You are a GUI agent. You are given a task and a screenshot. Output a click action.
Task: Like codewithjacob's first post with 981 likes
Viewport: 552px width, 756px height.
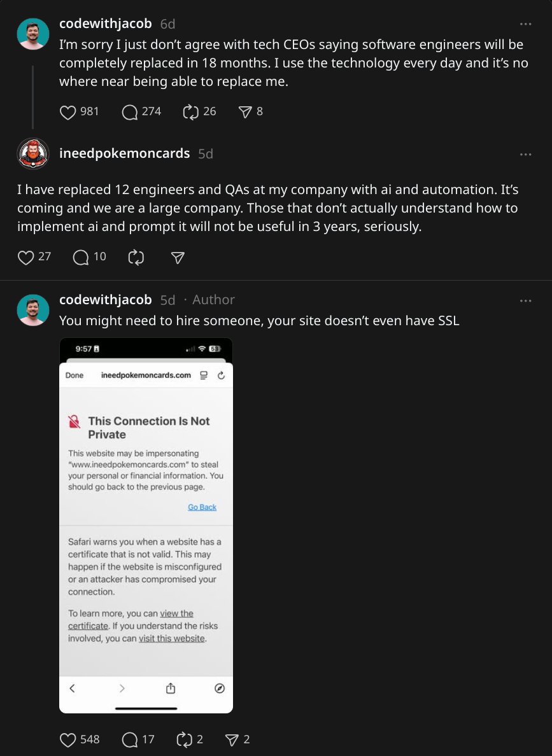coord(68,112)
